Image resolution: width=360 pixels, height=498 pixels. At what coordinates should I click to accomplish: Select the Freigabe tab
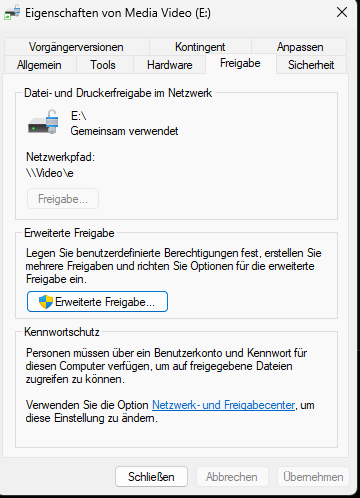[x=240, y=63]
